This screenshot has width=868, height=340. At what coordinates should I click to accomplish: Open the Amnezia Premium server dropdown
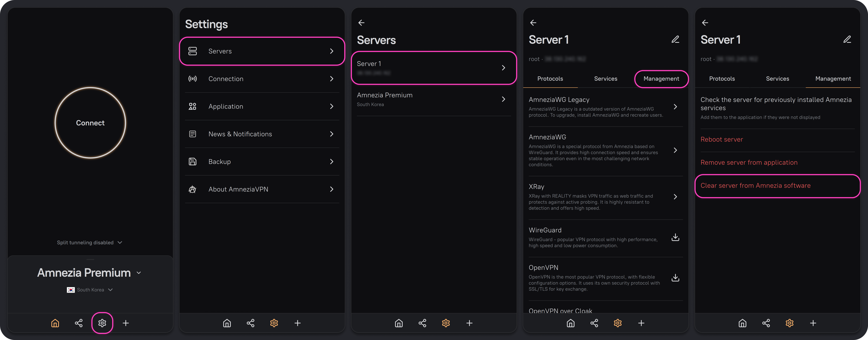point(89,273)
